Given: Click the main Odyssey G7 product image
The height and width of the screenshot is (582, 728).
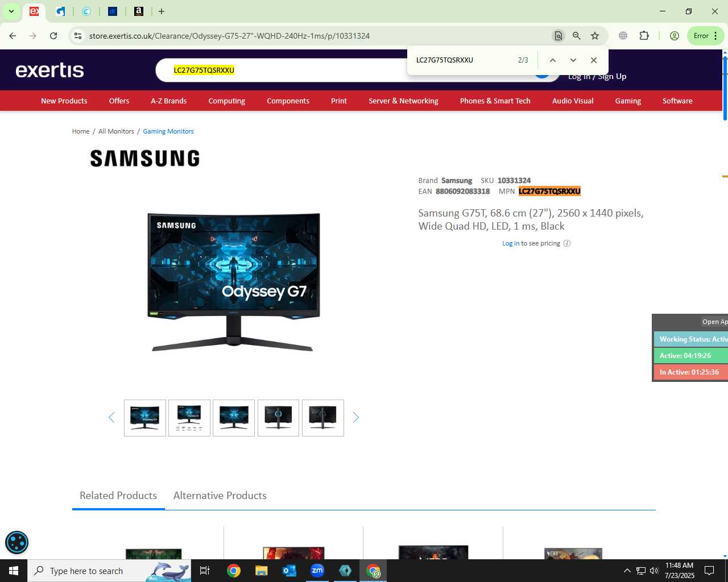Looking at the screenshot, I should [x=234, y=282].
